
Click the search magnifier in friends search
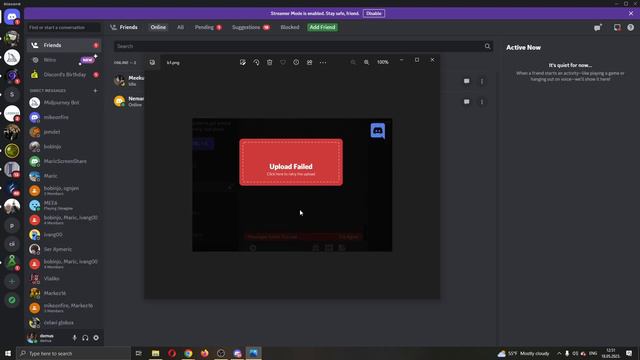(487, 46)
